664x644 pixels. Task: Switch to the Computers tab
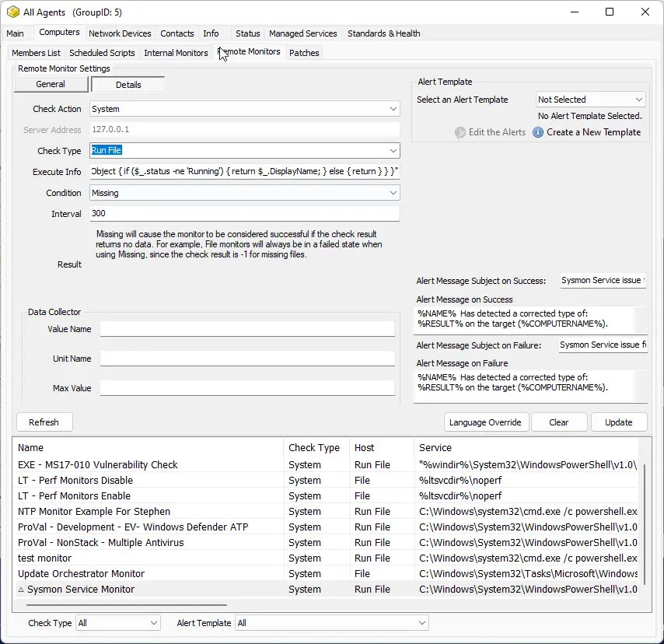[x=59, y=32]
